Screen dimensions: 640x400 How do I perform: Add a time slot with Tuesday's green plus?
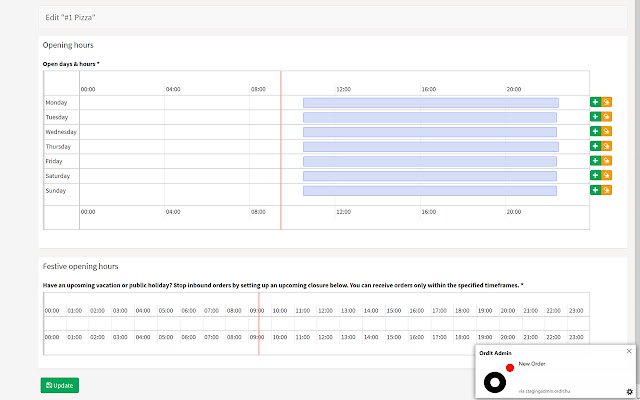[595, 117]
